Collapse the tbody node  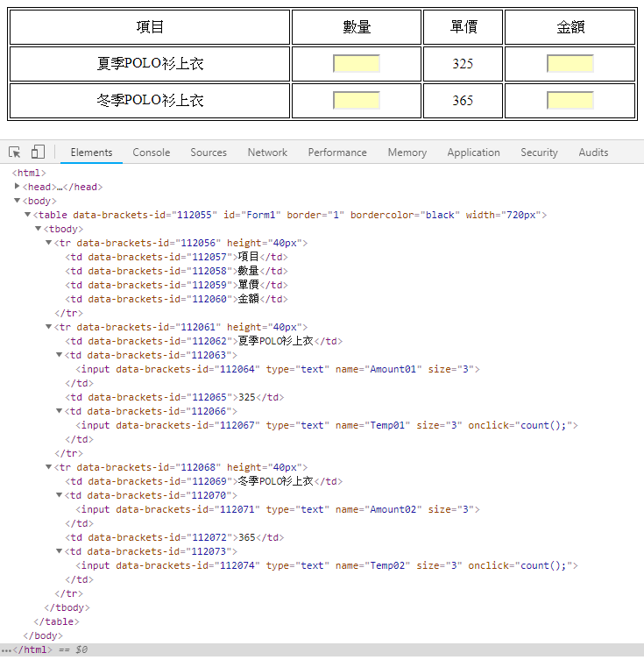[39, 229]
